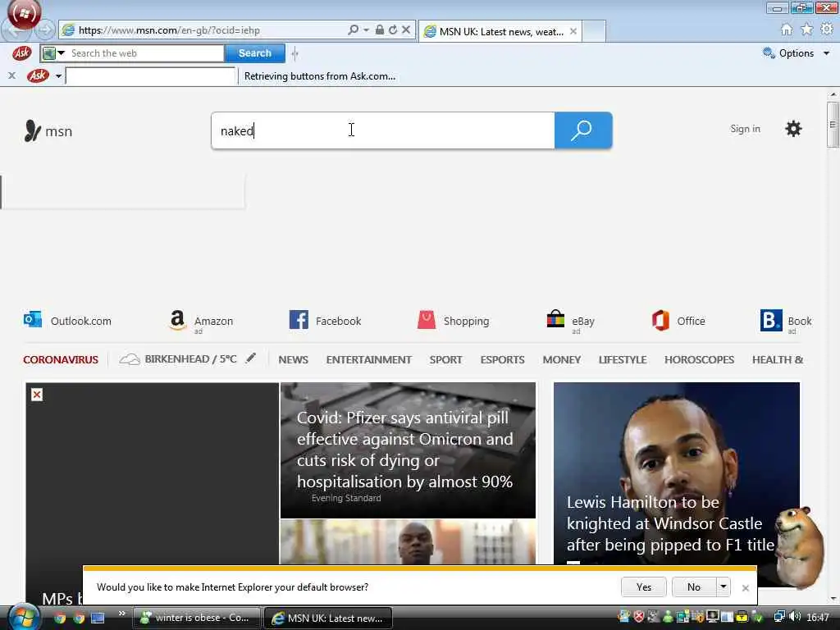Open MSN settings gear icon
The width and height of the screenshot is (840, 630).
point(793,129)
